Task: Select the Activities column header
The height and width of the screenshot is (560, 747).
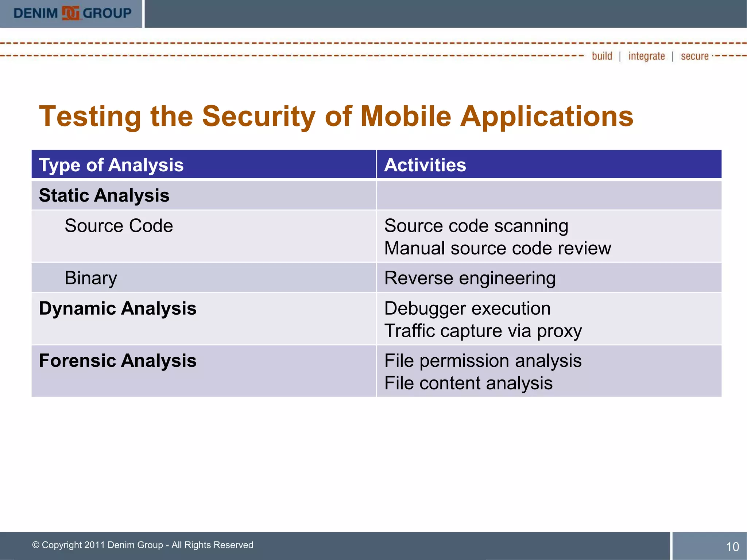Action: point(425,165)
